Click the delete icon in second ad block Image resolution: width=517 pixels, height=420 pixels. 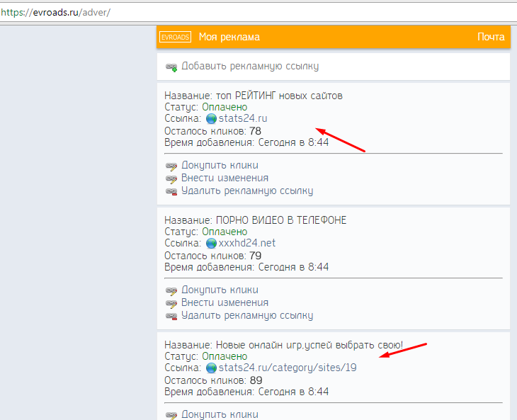171,316
